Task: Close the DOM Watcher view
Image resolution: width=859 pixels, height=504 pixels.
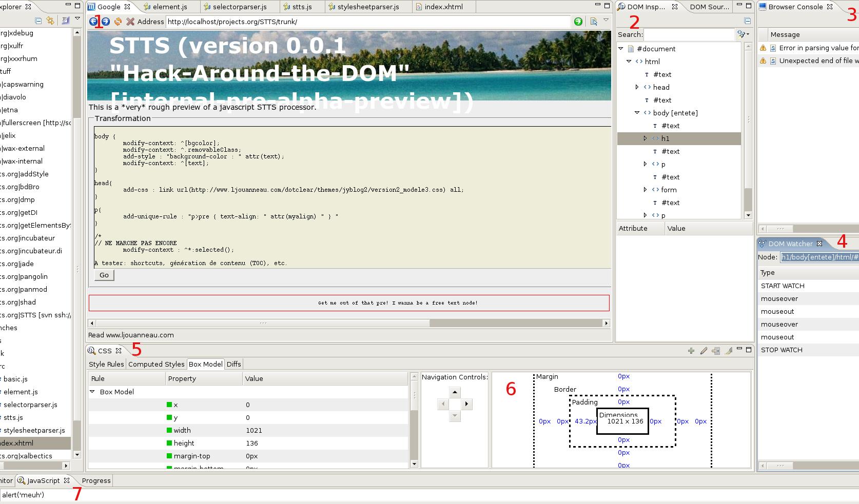Action: point(819,244)
